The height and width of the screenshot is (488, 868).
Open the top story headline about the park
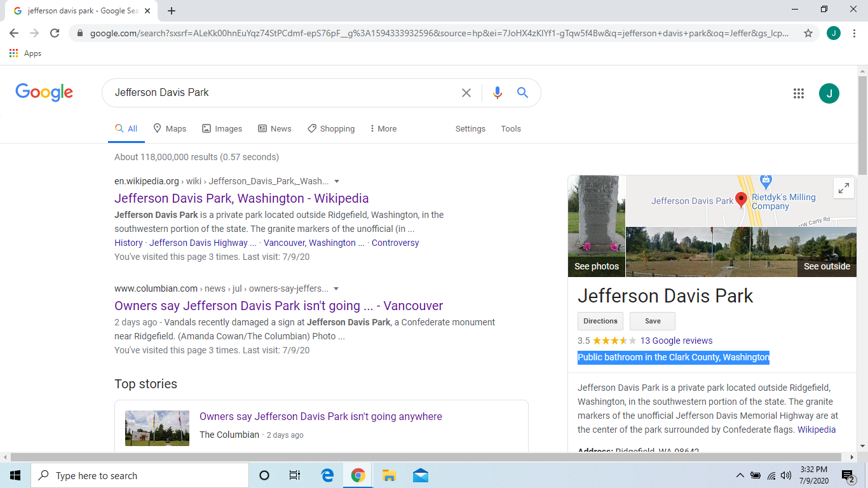coord(321,417)
